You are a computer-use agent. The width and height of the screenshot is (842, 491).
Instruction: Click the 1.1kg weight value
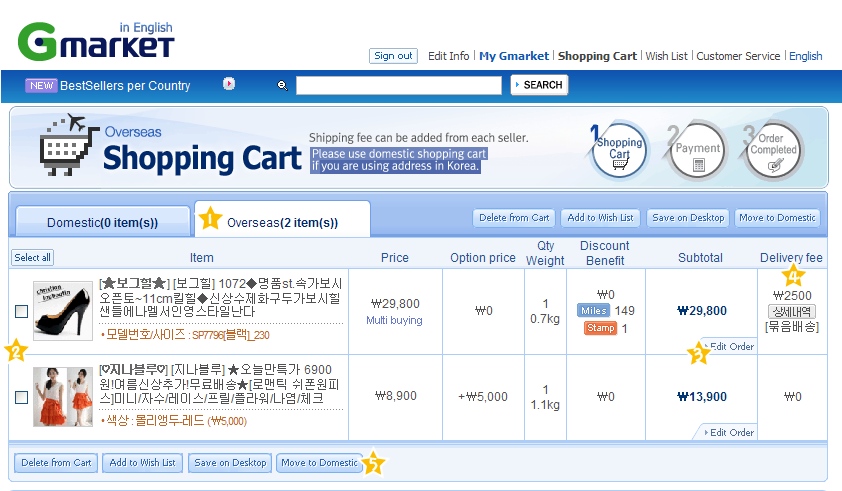pyautogui.click(x=545, y=405)
